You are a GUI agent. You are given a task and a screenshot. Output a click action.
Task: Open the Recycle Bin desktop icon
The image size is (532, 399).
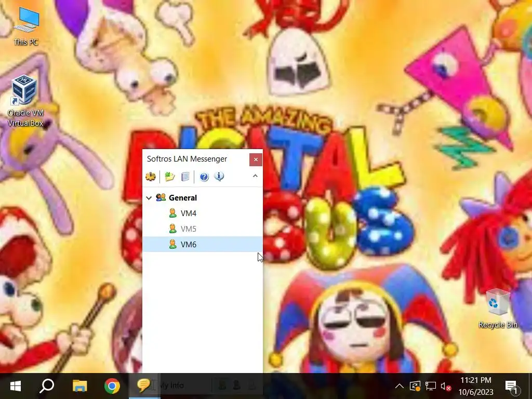[498, 309]
